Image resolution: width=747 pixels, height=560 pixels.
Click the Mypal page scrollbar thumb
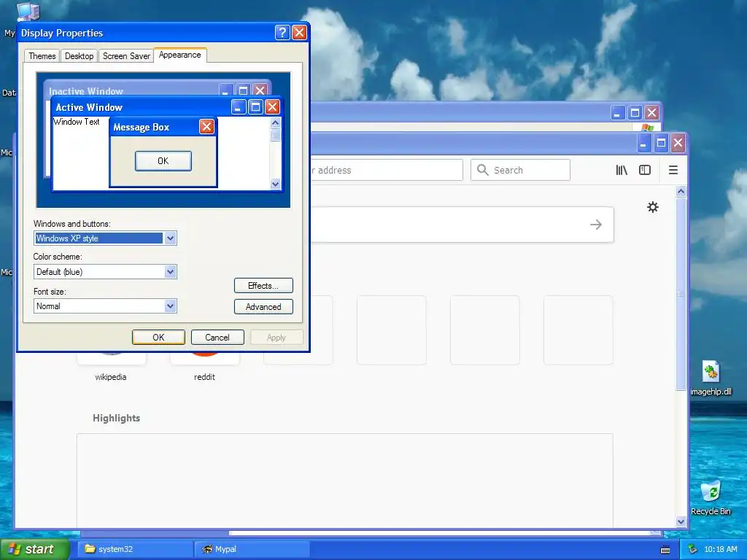[x=681, y=294]
